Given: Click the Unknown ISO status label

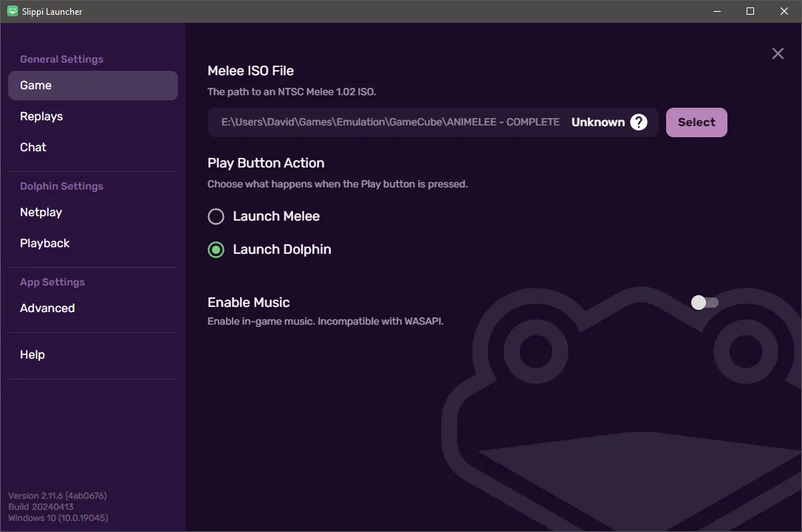Looking at the screenshot, I should click(599, 122).
